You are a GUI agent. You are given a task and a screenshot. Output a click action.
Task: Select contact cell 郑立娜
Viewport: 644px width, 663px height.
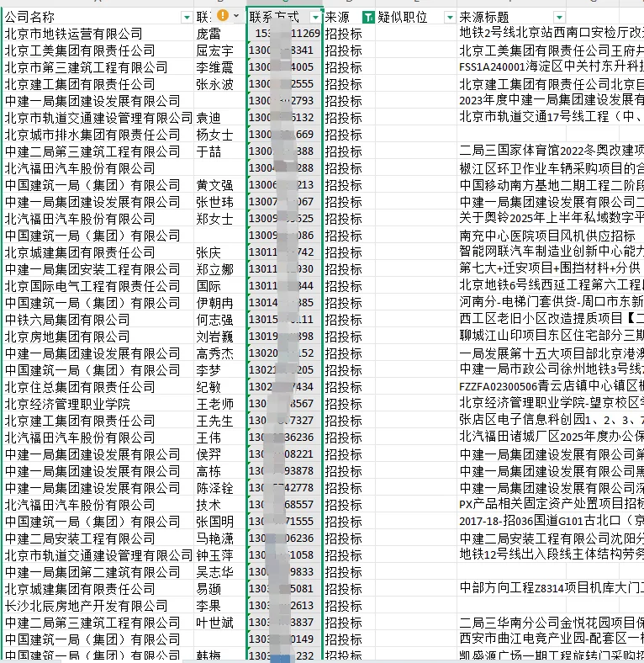click(x=219, y=269)
